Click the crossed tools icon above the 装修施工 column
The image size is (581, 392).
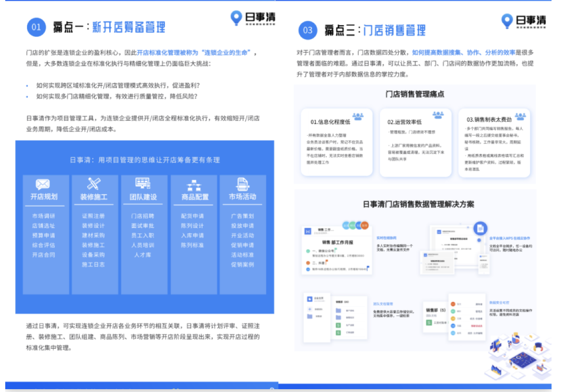[94, 184]
